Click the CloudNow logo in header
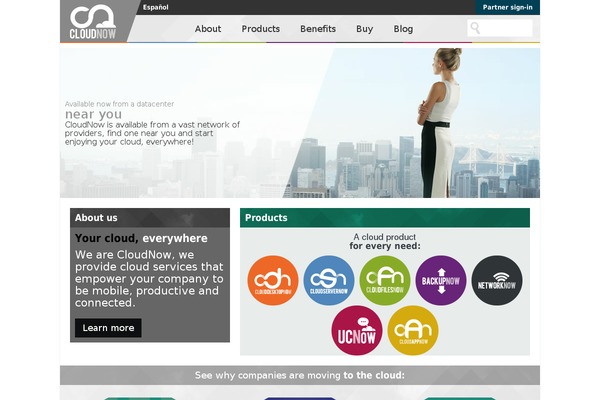600x400 pixels. point(93,22)
